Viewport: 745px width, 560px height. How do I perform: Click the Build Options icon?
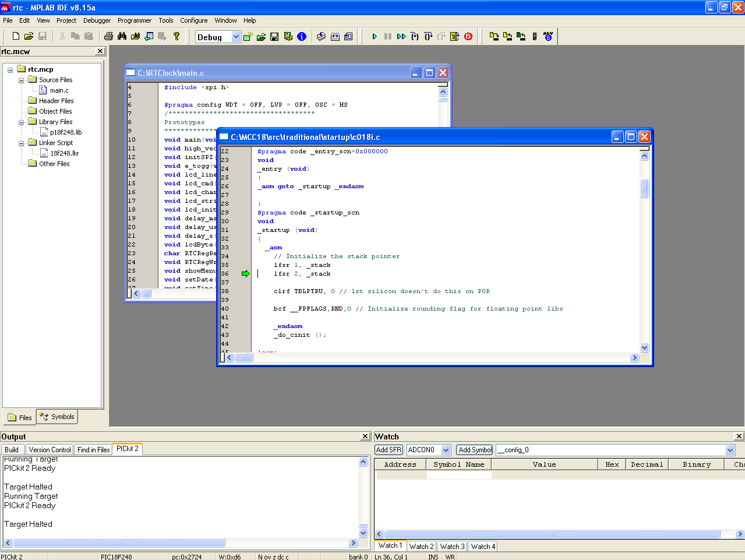pyautogui.click(x=288, y=37)
